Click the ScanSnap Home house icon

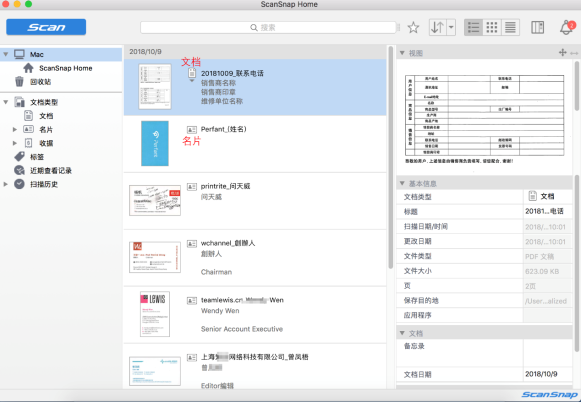click(x=28, y=68)
